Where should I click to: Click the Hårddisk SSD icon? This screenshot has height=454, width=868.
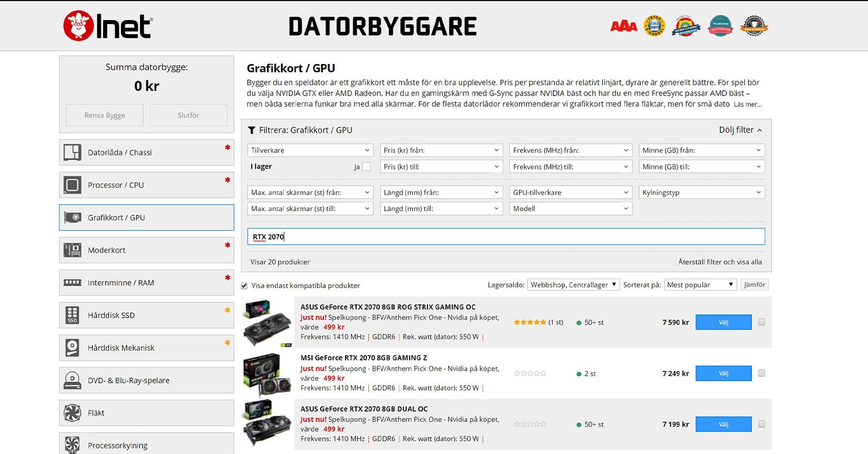tap(72, 316)
